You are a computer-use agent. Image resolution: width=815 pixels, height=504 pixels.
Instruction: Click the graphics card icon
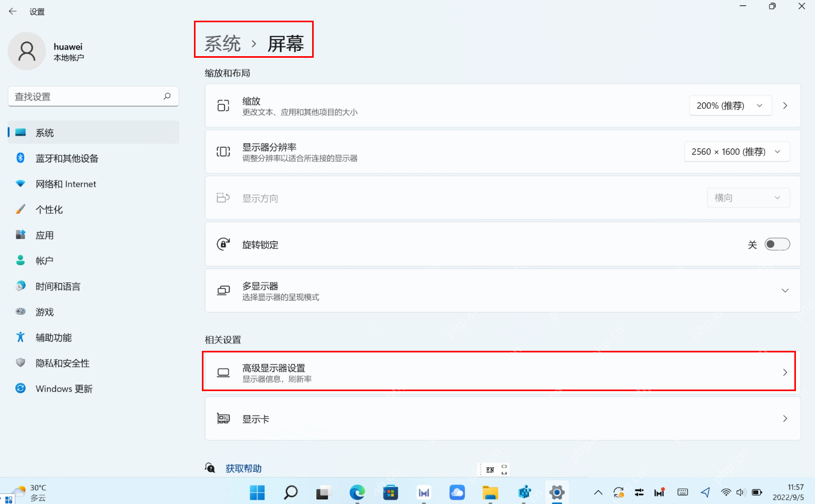coord(223,419)
